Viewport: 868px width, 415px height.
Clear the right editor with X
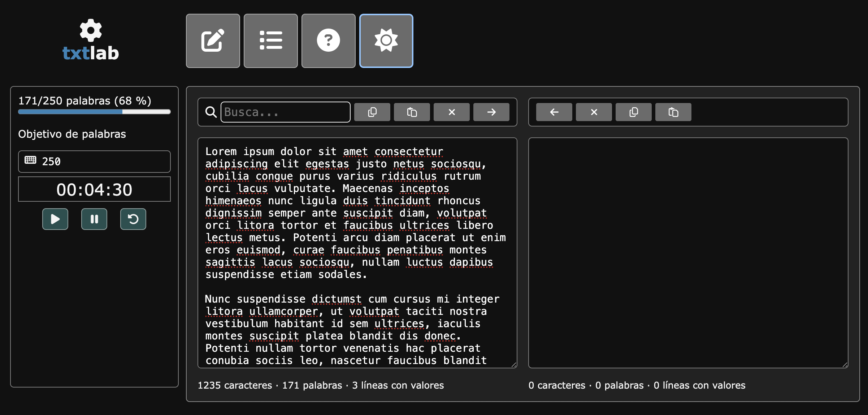click(x=594, y=112)
